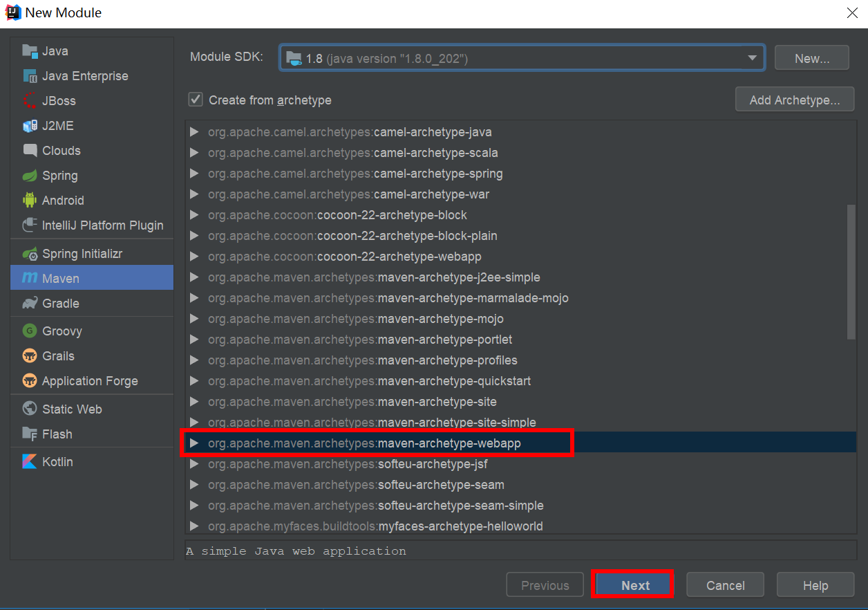Screen dimensions: 868x610
Task: Click the Gradle elephant icon
Action: coord(30,303)
